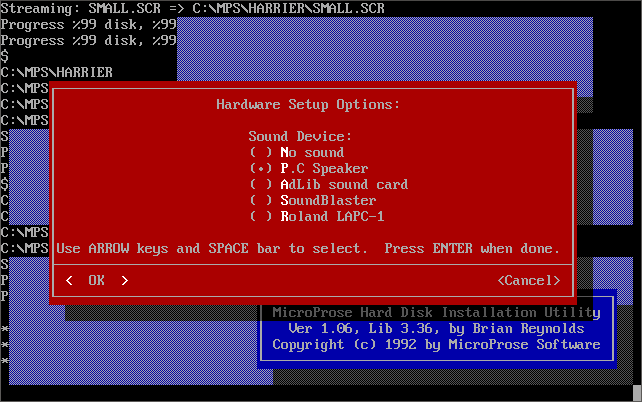Click the left angle bracket beside OK
The height and width of the screenshot is (402, 642).
pyautogui.click(x=68, y=281)
